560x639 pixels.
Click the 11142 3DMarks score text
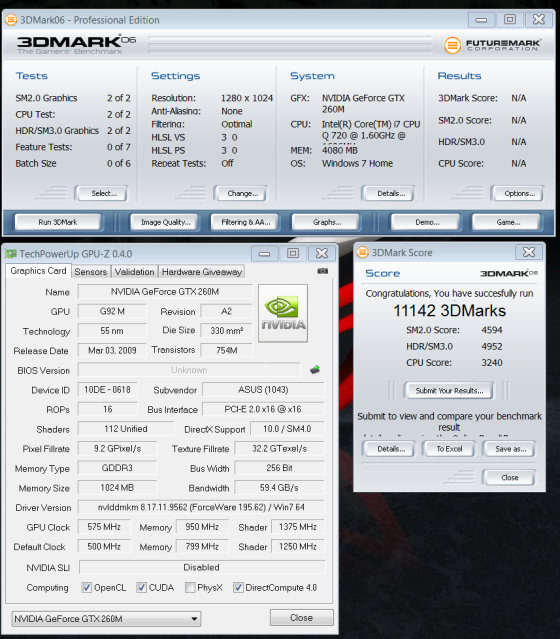click(x=449, y=311)
